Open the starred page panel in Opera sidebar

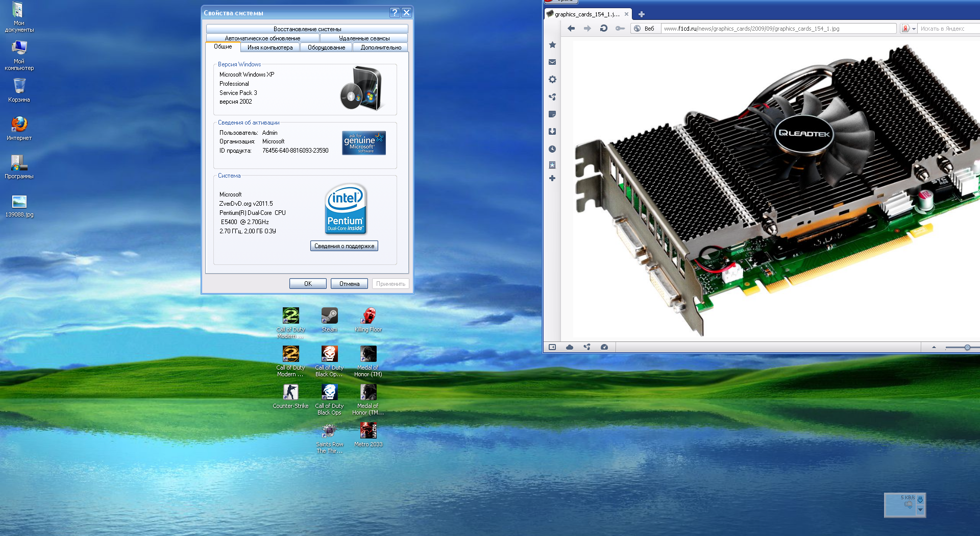coord(552,165)
